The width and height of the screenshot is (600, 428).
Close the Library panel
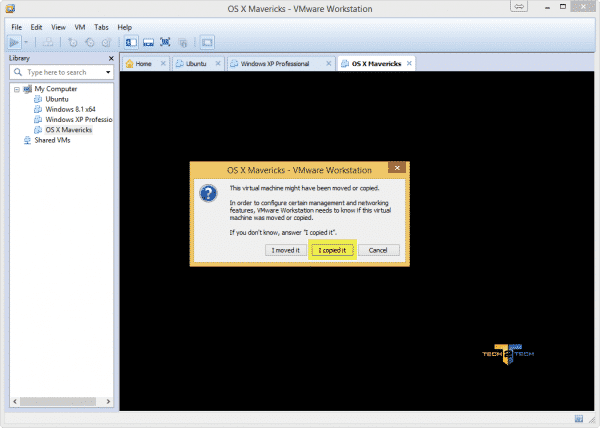point(110,58)
